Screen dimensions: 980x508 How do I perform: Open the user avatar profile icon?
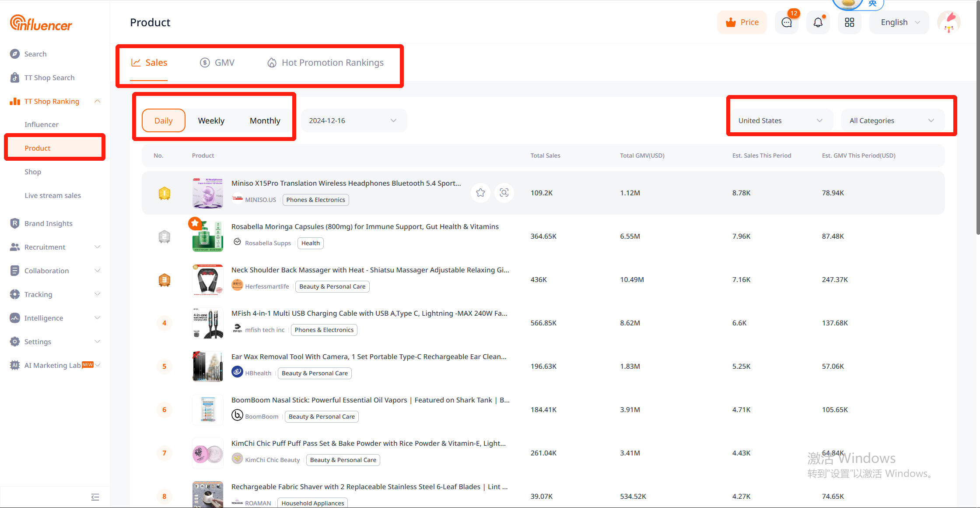click(948, 22)
